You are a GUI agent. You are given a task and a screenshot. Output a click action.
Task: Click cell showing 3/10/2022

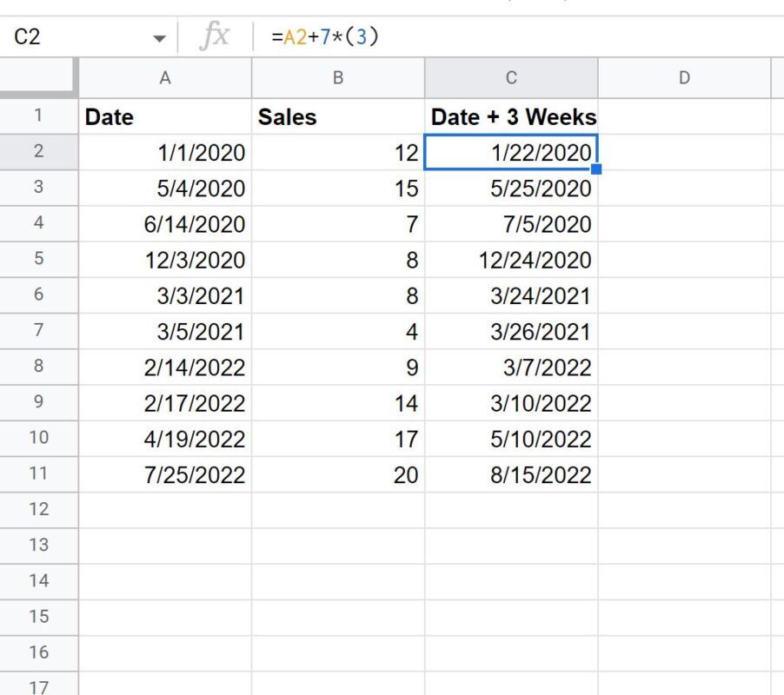coord(511,403)
